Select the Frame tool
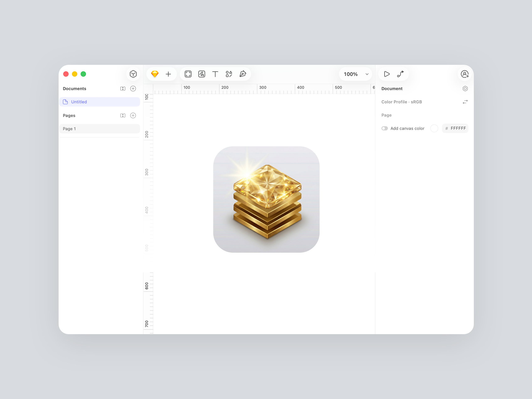Viewport: 532px width, 399px height. [188, 74]
